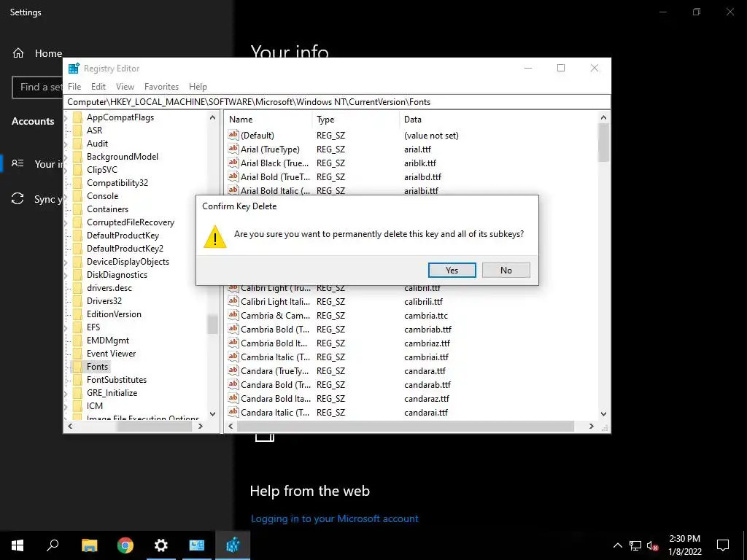Select the FontSubstitutes folder icon
Image resolution: width=747 pixels, height=560 pixels.
coord(77,379)
